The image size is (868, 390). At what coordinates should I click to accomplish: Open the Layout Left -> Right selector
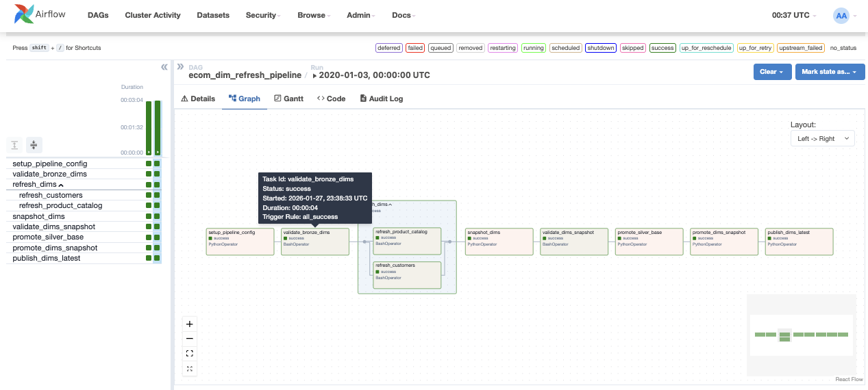[823, 138]
